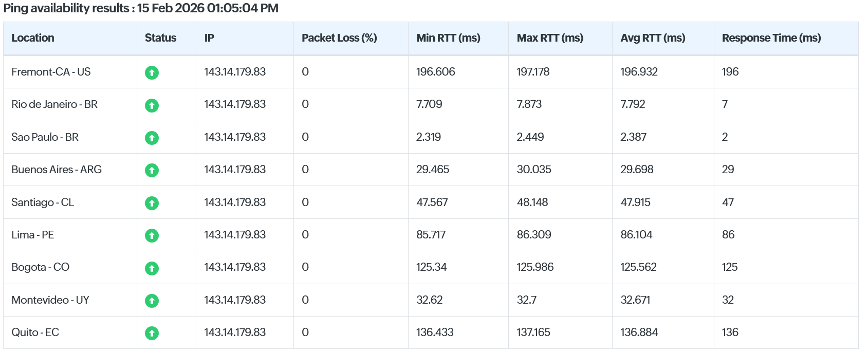Image resolution: width=868 pixels, height=352 pixels.
Task: Click the Quito - EC green status icon
Action: (152, 333)
